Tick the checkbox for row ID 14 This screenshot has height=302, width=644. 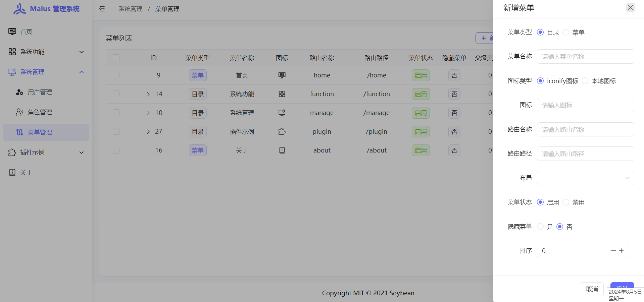116,94
